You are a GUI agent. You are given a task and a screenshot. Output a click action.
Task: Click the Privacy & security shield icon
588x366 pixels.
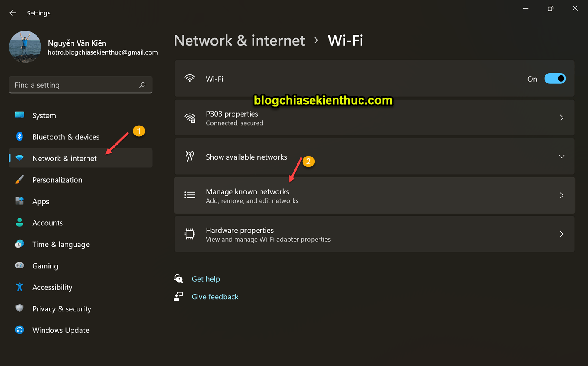coord(19,308)
